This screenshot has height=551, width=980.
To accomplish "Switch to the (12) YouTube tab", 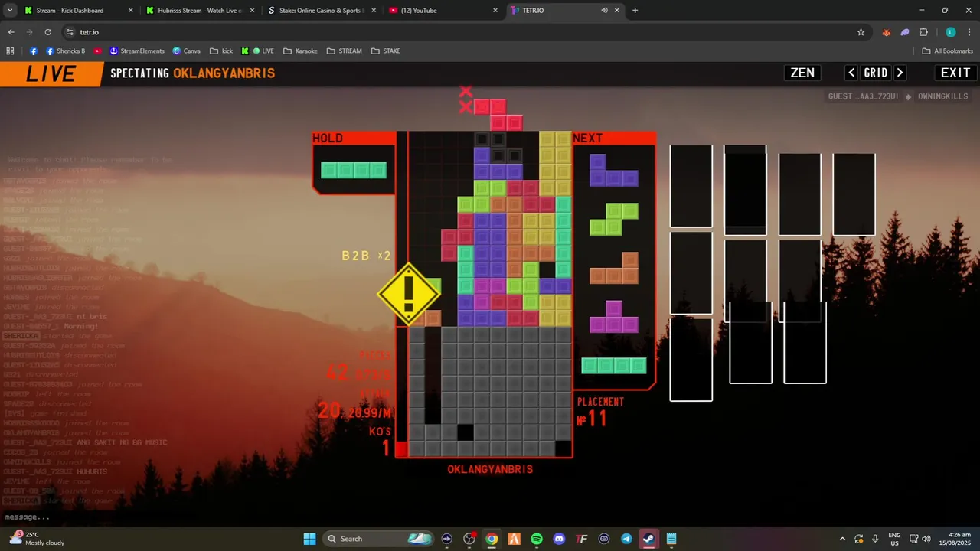I will (443, 11).
